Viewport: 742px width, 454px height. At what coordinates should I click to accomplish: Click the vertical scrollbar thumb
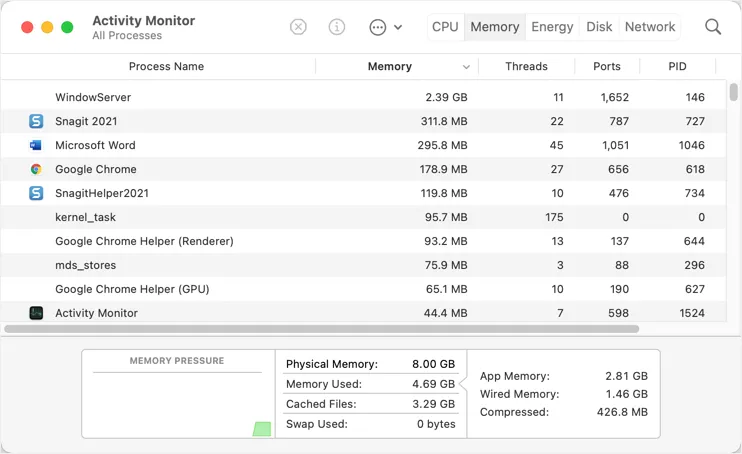click(734, 93)
